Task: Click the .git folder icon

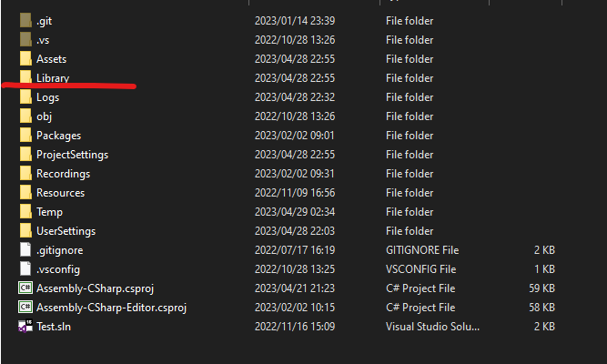Action: point(25,21)
